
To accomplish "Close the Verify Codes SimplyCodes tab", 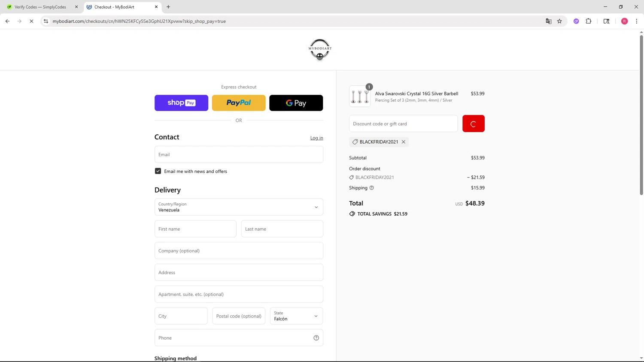I will pyautogui.click(x=76, y=7).
